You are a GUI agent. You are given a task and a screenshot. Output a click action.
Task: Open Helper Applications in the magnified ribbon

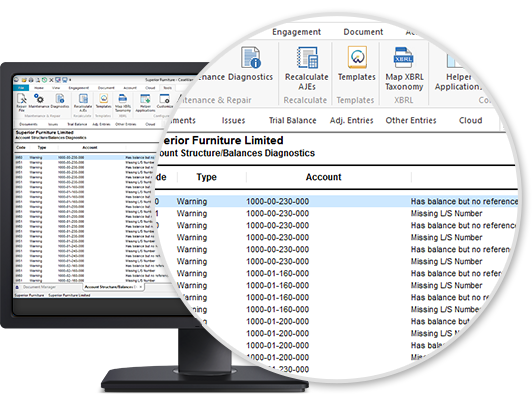point(458,69)
